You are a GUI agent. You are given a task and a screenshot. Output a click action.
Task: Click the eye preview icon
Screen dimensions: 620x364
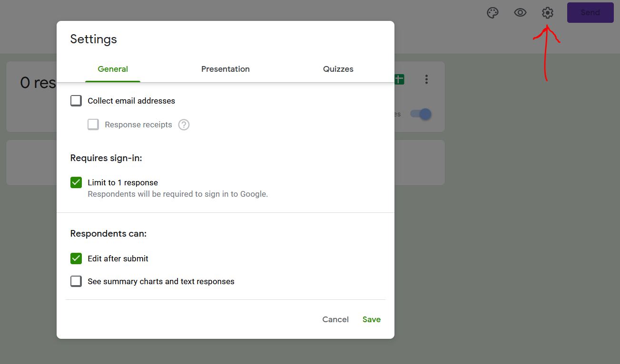[520, 13]
